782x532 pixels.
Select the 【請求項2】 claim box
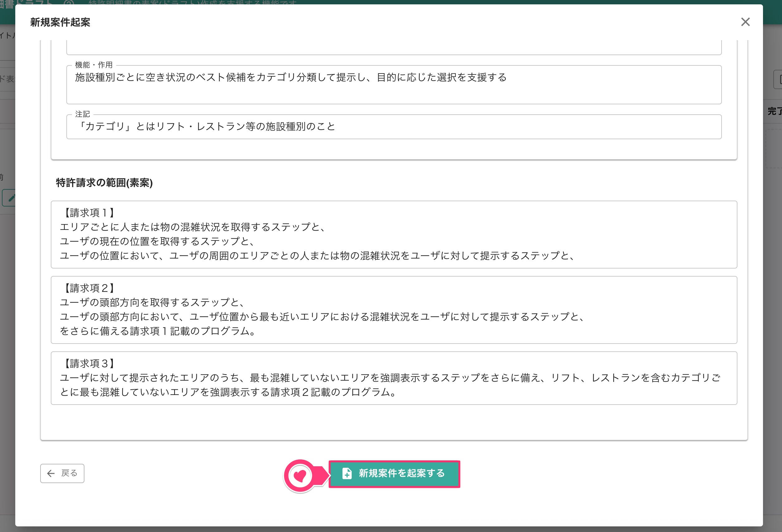click(x=394, y=310)
